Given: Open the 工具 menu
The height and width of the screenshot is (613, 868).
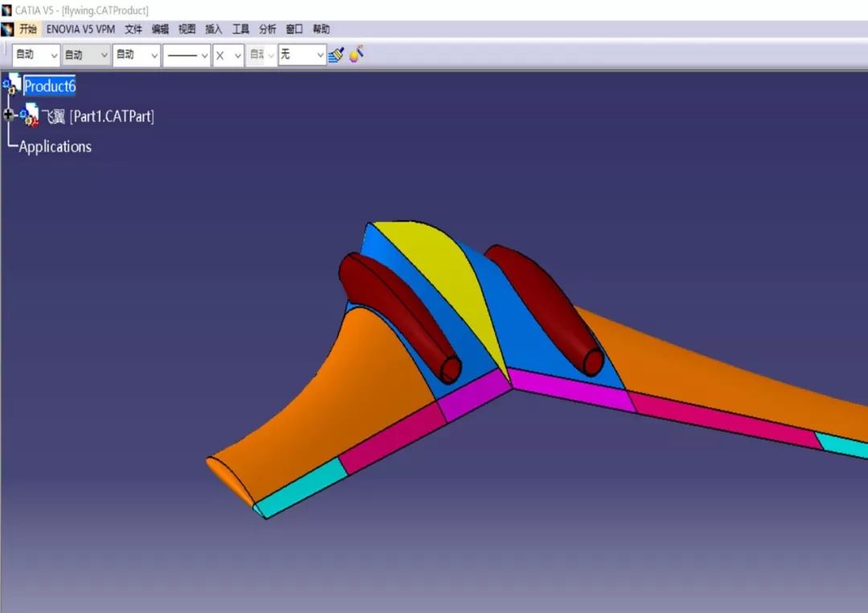Looking at the screenshot, I should click(240, 30).
